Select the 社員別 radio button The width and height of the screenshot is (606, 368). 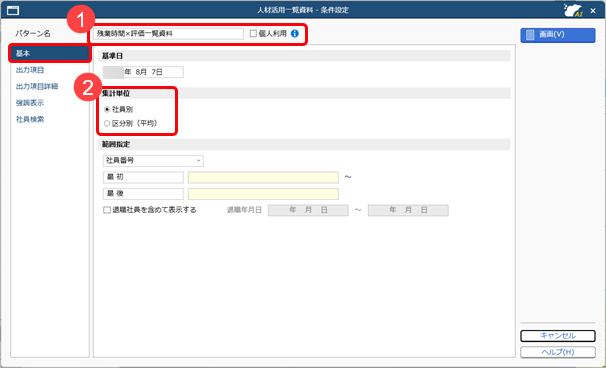tap(107, 110)
